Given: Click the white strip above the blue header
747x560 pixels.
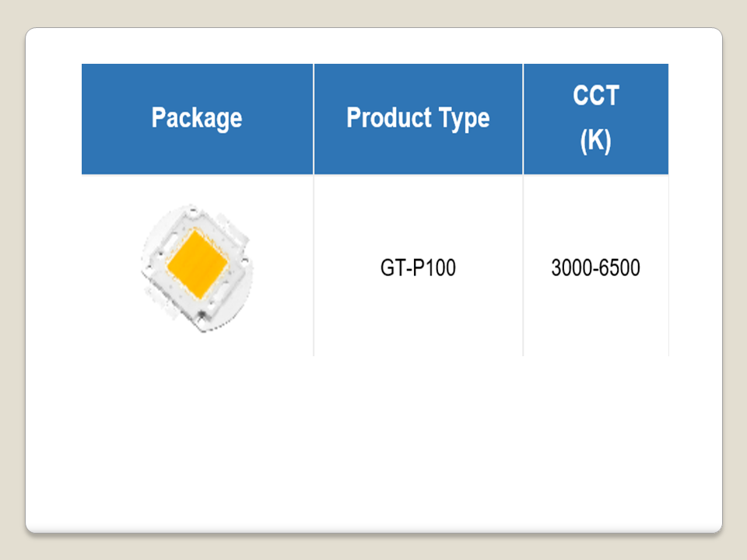Looking at the screenshot, I should click(373, 47).
